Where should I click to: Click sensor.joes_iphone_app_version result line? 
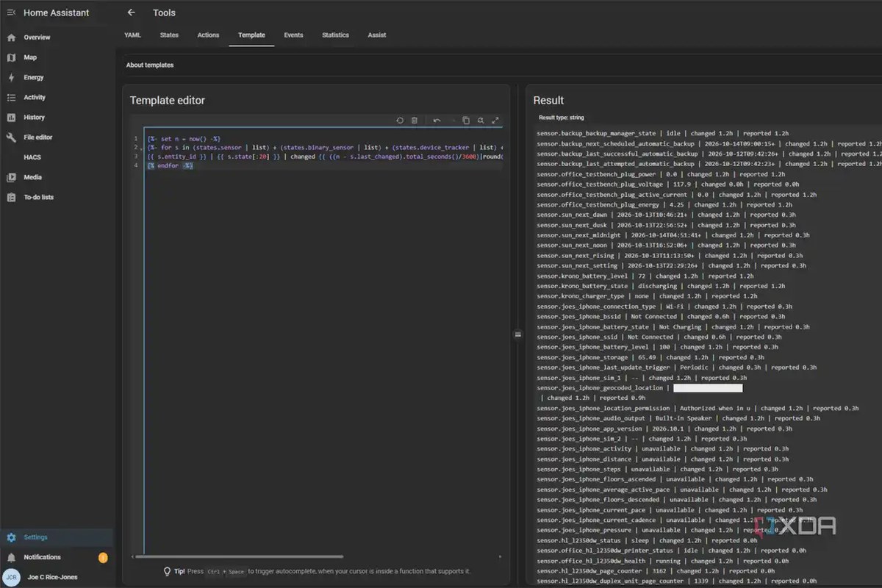tap(664, 429)
